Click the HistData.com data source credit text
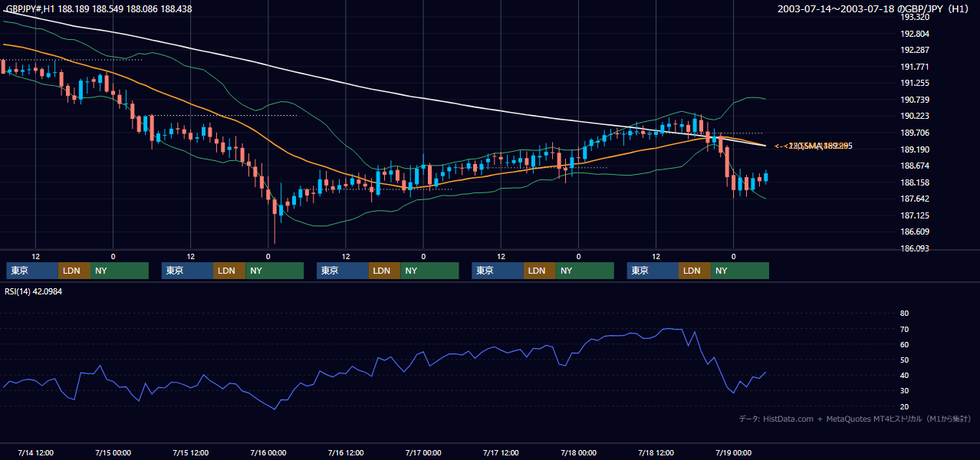The image size is (980, 460). pyautogui.click(x=855, y=419)
